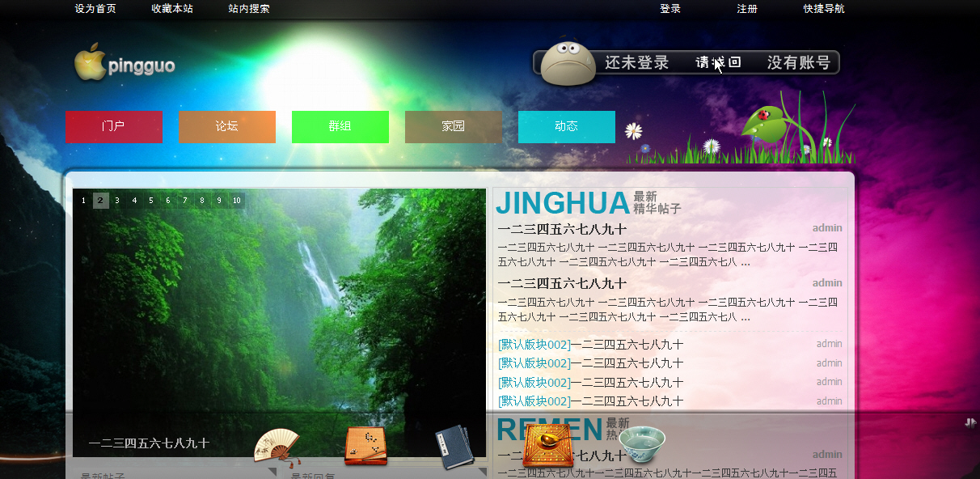Open the 群组 navigation tab
980x479 pixels.
[340, 127]
